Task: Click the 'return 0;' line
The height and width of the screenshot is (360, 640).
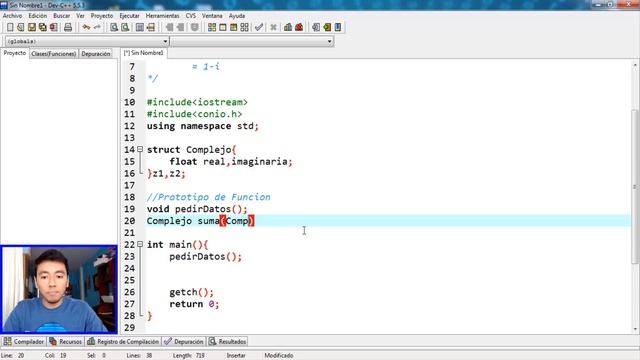Action: point(194,304)
